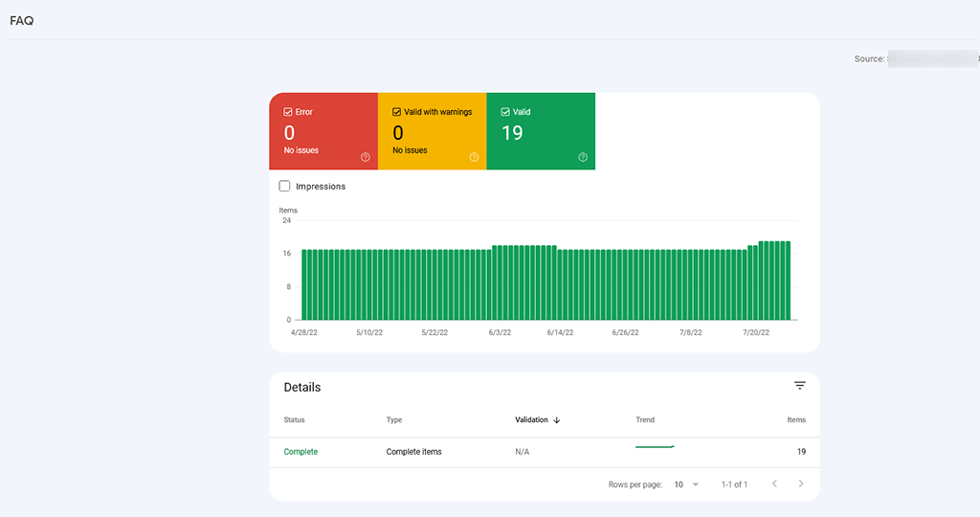Select the Error status card

coord(323,131)
